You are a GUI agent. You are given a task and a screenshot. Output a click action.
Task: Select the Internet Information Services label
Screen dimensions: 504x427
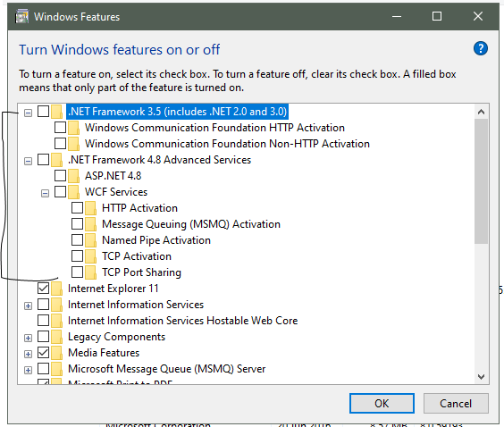click(x=136, y=305)
